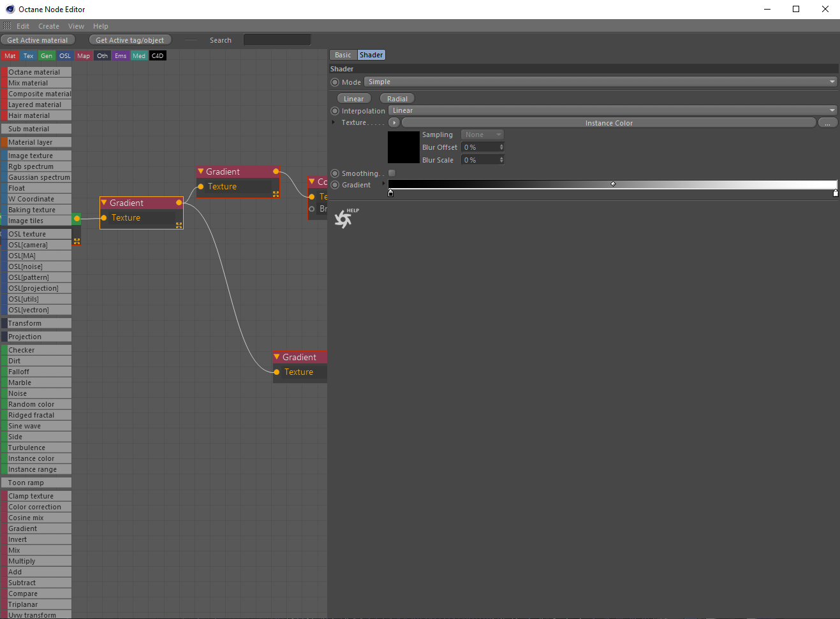Click output port of topmost Gradient node

point(276,171)
